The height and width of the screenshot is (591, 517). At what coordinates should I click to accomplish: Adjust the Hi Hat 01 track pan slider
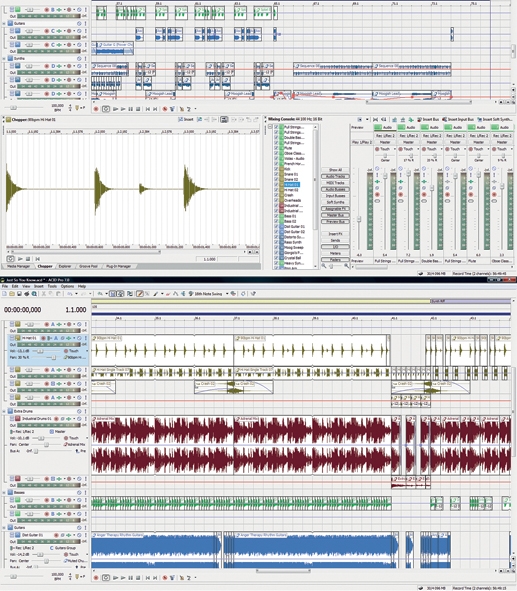[x=54, y=357]
